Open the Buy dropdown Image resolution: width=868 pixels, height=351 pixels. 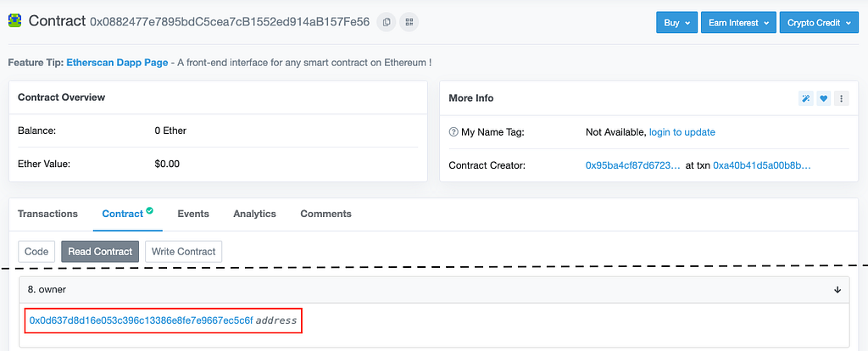[x=676, y=23]
